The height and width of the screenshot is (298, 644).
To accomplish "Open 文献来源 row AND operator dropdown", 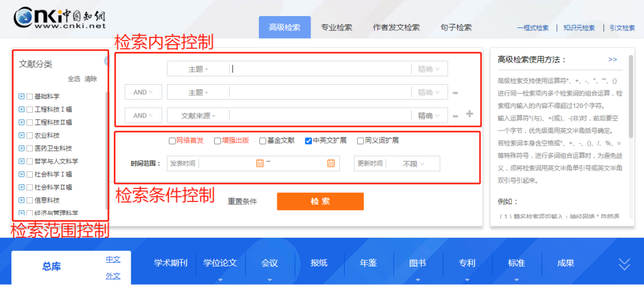I will pos(143,116).
